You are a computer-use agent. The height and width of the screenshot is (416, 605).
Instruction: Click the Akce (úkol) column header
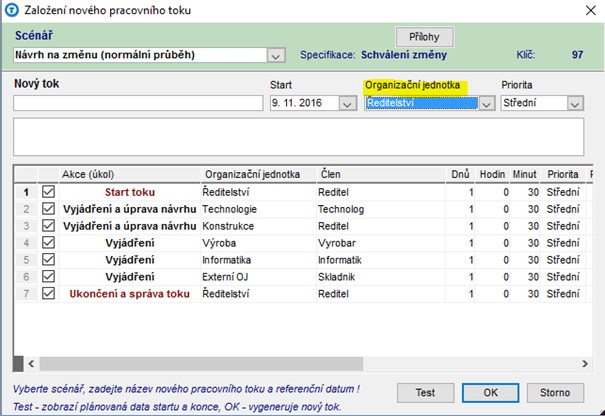pos(130,174)
